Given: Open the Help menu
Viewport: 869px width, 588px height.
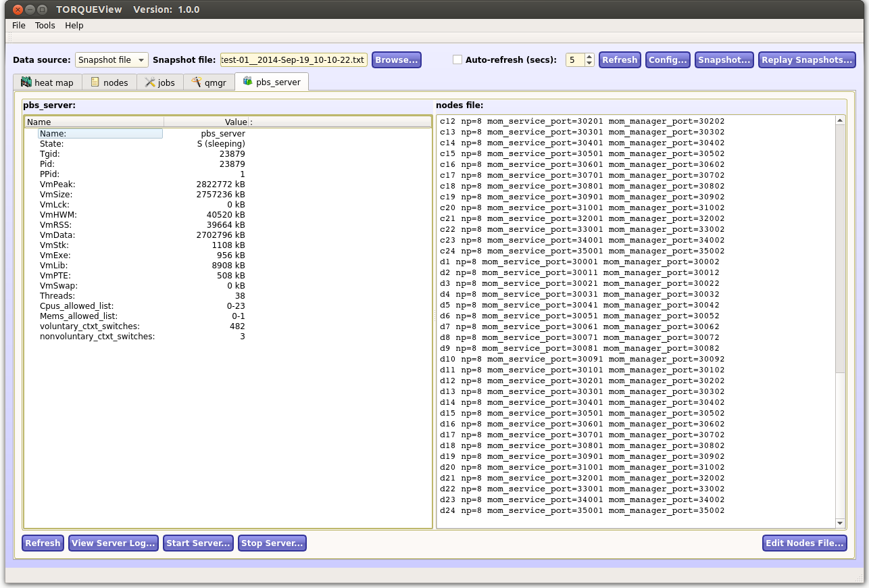Looking at the screenshot, I should pos(74,26).
